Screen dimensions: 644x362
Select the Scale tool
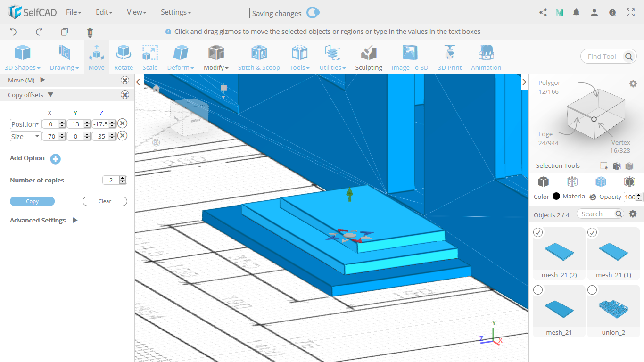pos(150,58)
